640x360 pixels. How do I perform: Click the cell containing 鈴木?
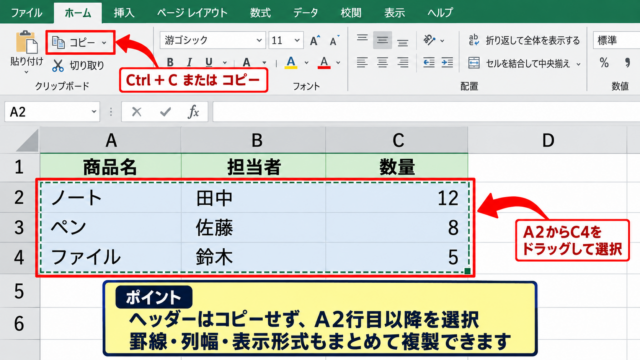pyautogui.click(x=253, y=258)
